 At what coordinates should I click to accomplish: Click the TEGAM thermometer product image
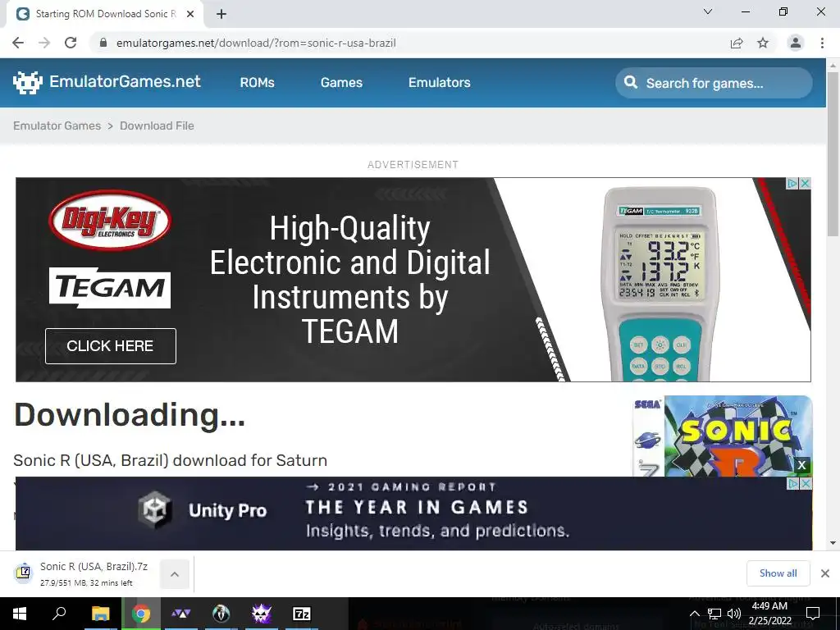[x=660, y=284]
